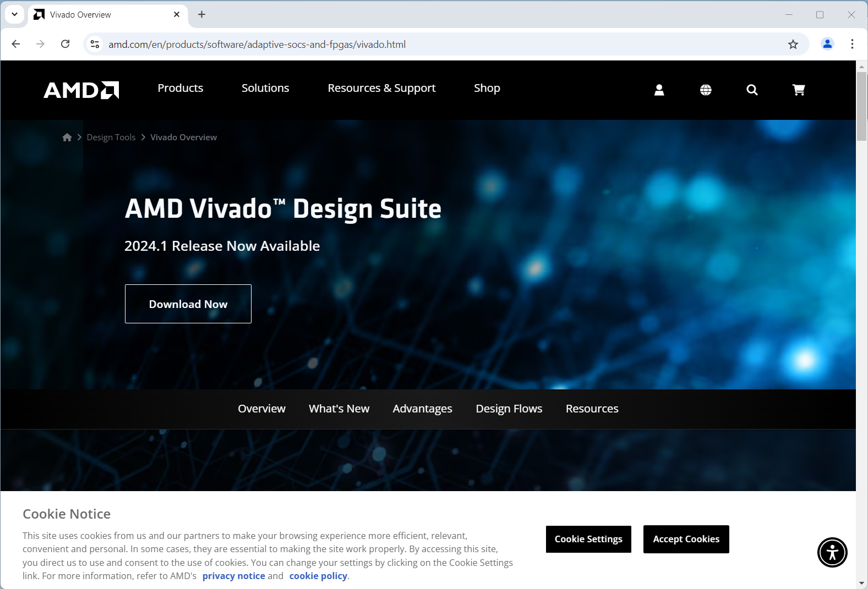Bookmark this page with star icon
868x589 pixels.
click(x=793, y=45)
